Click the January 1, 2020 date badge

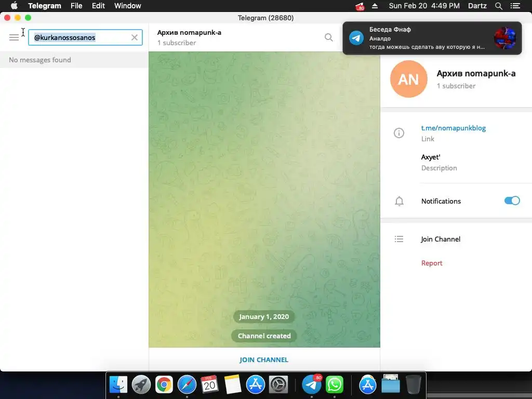pos(264,316)
